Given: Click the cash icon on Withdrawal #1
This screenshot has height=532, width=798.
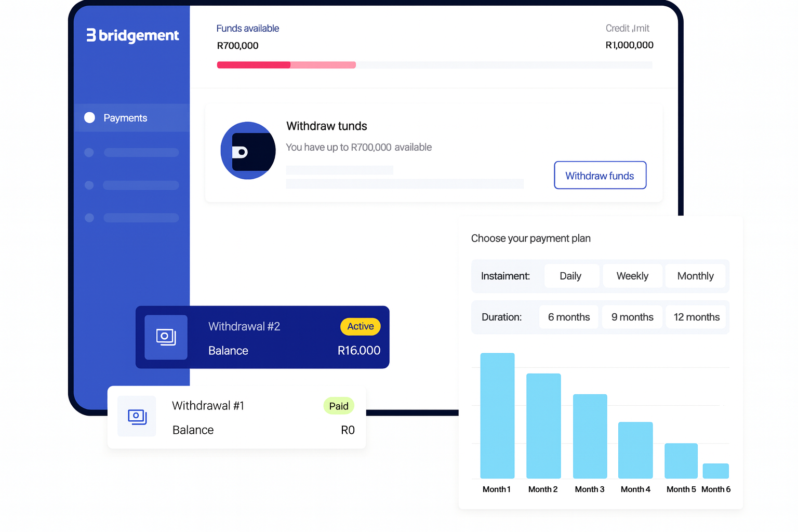Looking at the screenshot, I should point(137,416).
